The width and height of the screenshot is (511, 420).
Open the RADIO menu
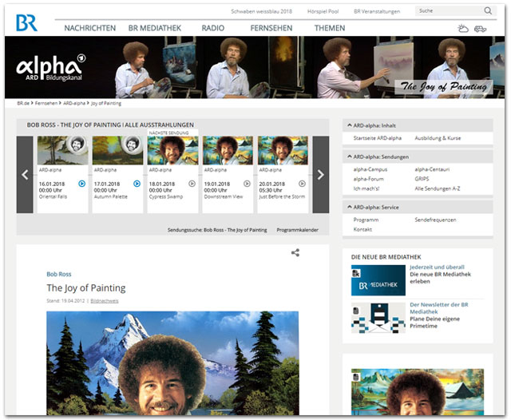(213, 28)
